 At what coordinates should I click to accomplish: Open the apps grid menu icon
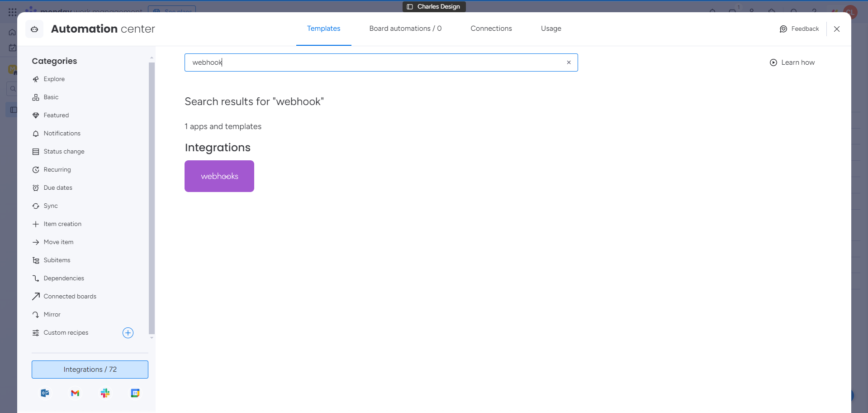click(x=13, y=12)
